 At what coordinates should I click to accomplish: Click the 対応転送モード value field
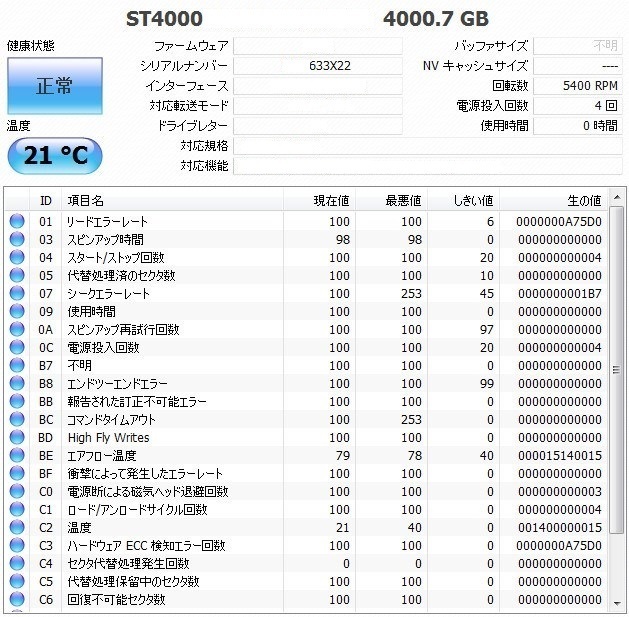(x=318, y=106)
